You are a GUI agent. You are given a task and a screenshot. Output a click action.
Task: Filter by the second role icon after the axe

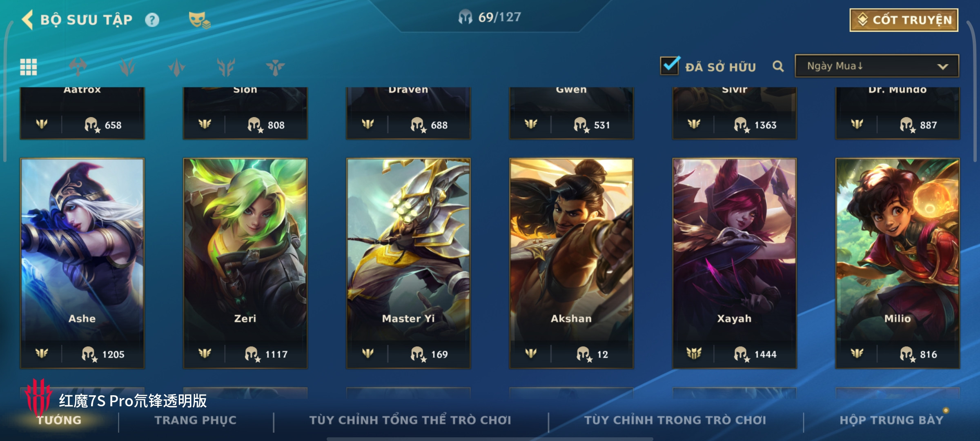coord(176,67)
